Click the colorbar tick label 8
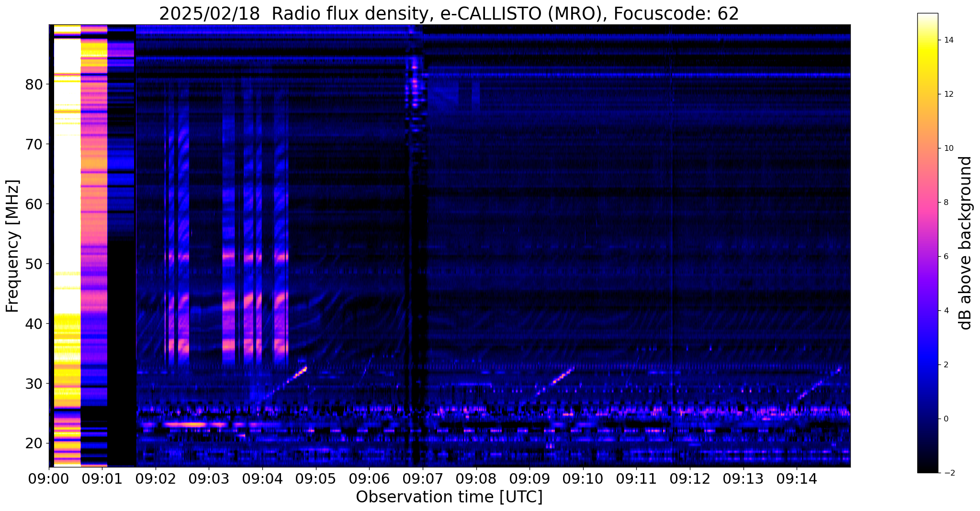Screen dimensions: 980x511 pyautogui.click(x=946, y=203)
